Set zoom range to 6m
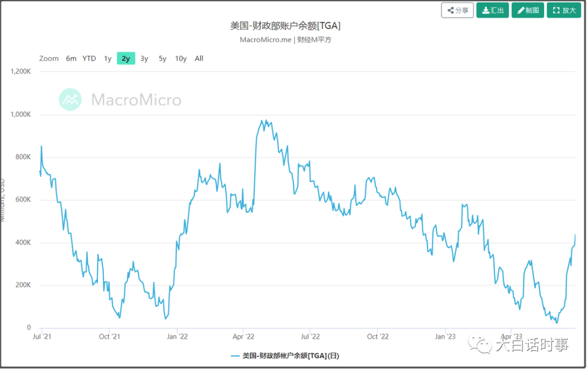 (71, 58)
